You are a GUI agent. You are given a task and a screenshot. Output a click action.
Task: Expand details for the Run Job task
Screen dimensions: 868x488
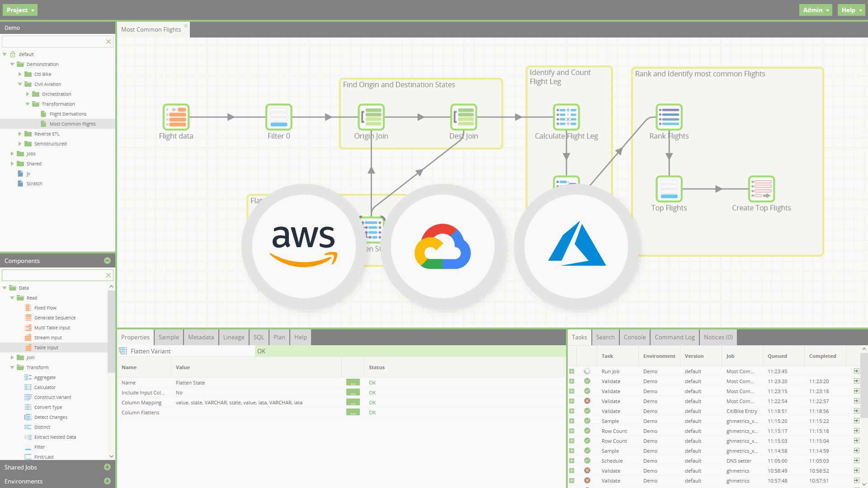[571, 371]
